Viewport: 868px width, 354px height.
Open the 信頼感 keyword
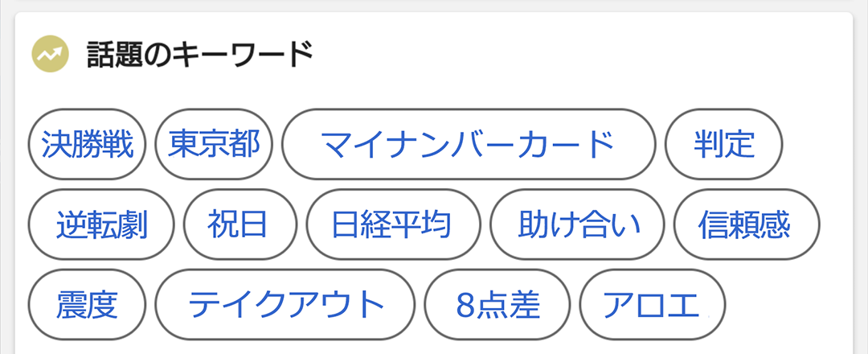[x=747, y=224]
